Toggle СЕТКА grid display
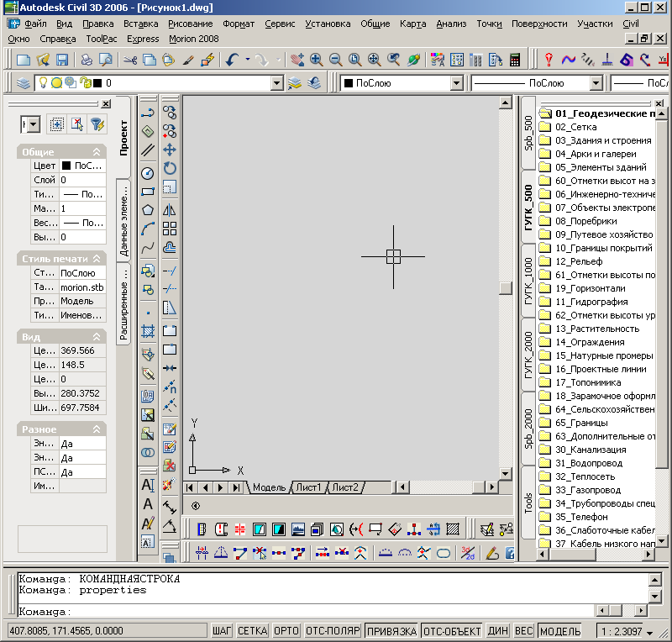Viewport: 672px width, 642px height. click(x=253, y=631)
